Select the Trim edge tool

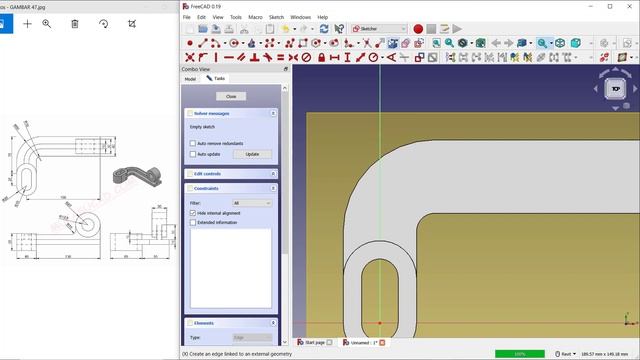[367, 43]
